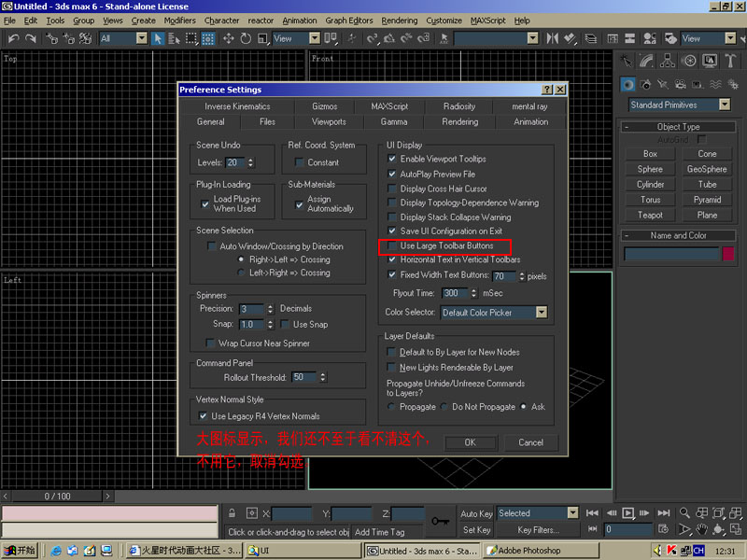Activate the Select Object arrow tool

[x=158, y=38]
